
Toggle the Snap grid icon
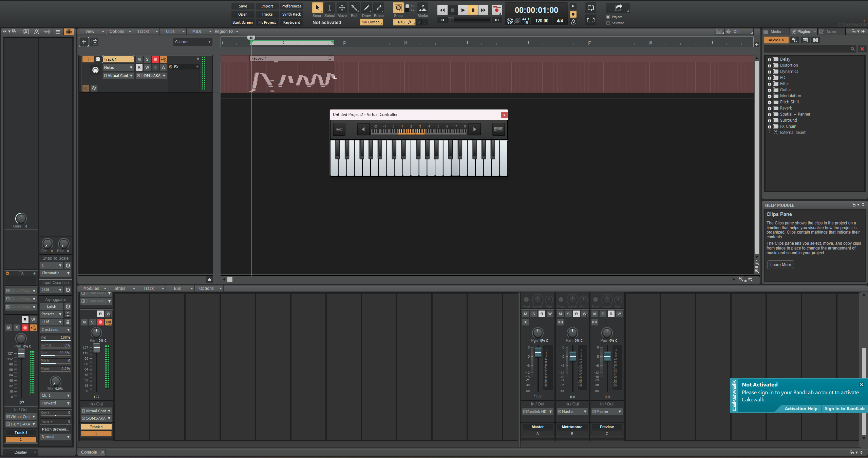tap(398, 8)
